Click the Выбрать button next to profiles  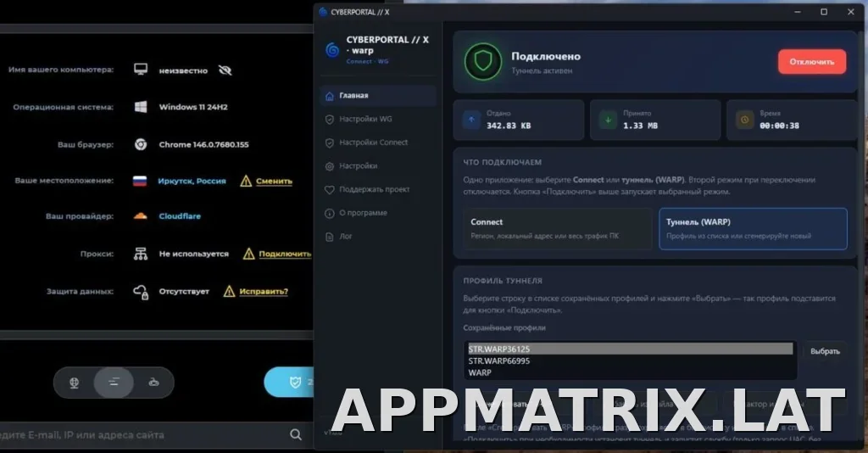pyautogui.click(x=825, y=351)
